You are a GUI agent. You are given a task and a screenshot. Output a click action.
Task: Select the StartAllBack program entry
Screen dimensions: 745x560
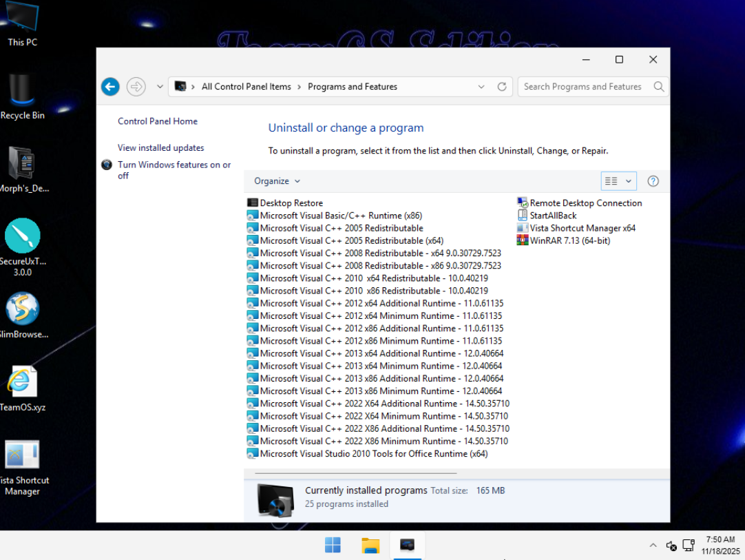coord(553,216)
